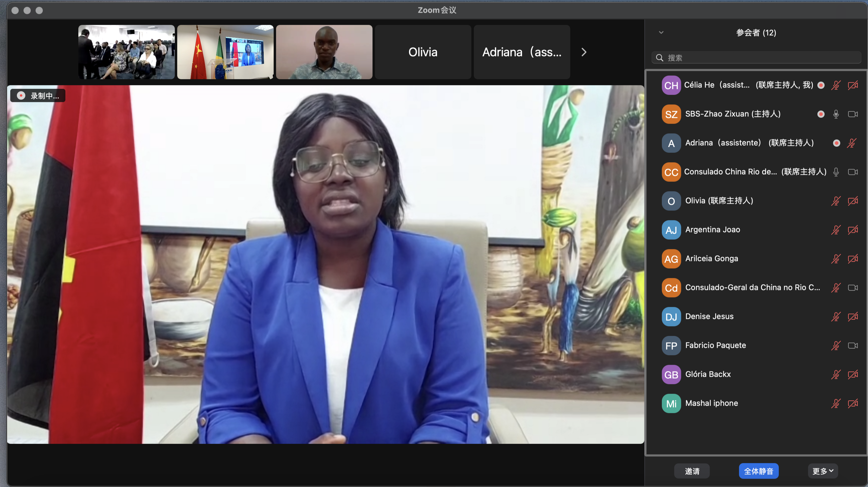Open the 更多 dropdown menu
The image size is (868, 487).
tap(822, 471)
